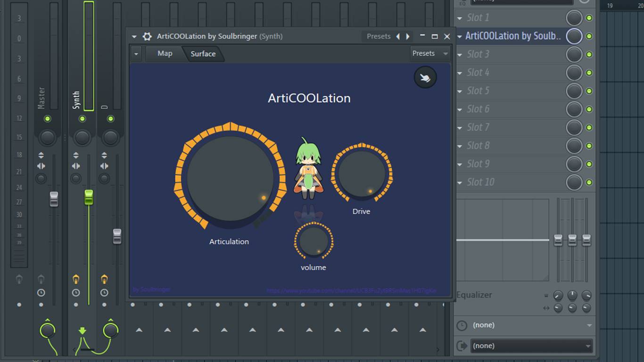This screenshot has height=362, width=644.
Task: Open the Patcher menu arrow left of Map
Action: [x=136, y=54]
